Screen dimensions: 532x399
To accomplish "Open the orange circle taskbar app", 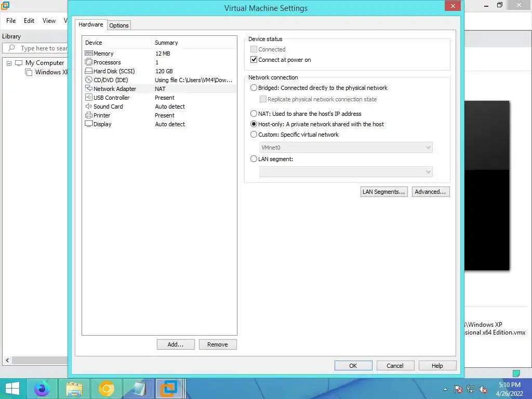I will [x=106, y=389].
